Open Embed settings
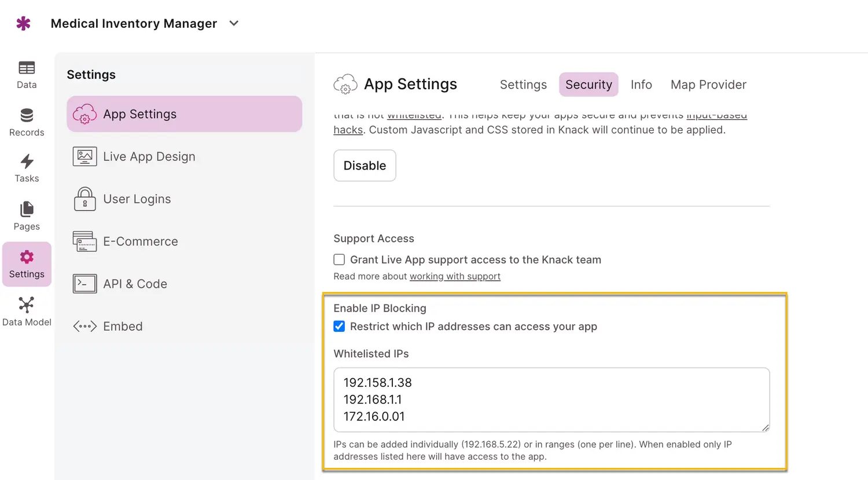This screenshot has width=868, height=480. click(123, 327)
